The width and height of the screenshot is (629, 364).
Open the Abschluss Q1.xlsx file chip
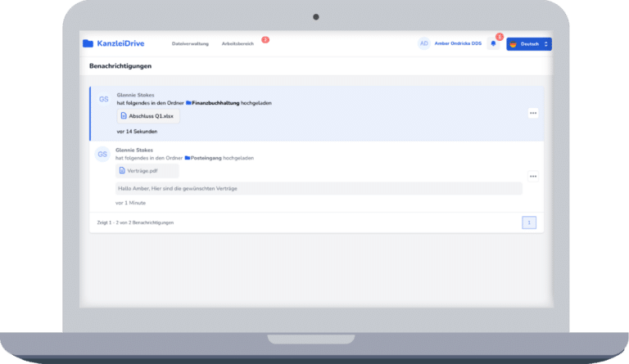[x=148, y=116]
